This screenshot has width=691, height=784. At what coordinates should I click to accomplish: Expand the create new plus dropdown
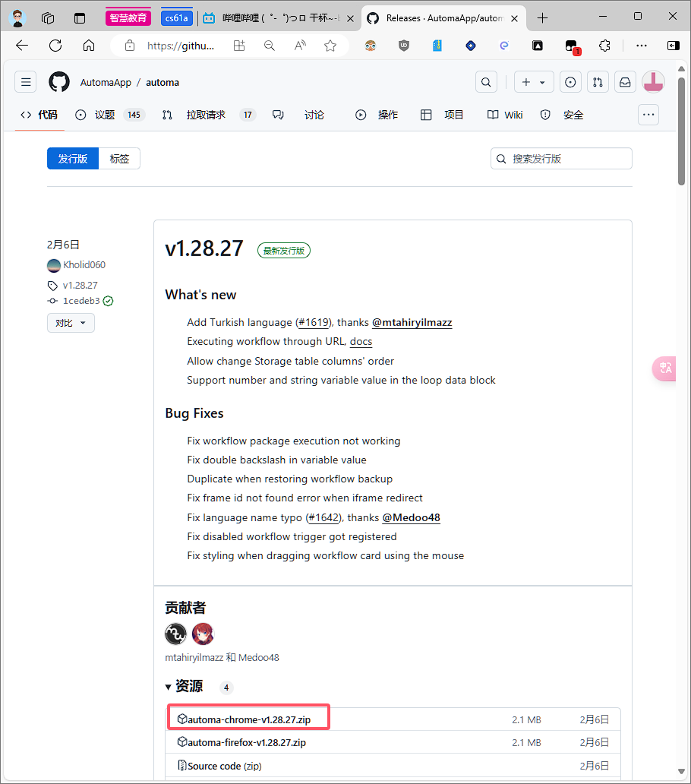click(x=534, y=82)
